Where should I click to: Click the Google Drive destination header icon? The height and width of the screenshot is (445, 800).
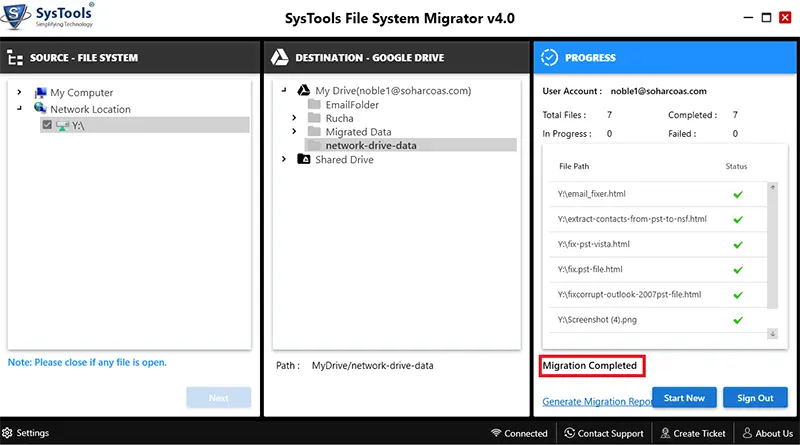(280, 58)
